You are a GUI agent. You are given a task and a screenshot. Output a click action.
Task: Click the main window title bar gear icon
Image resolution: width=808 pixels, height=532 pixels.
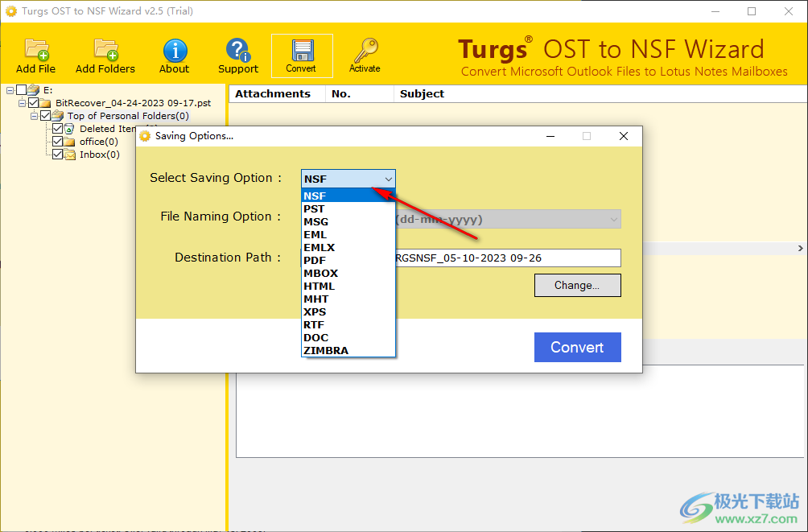click(10, 11)
